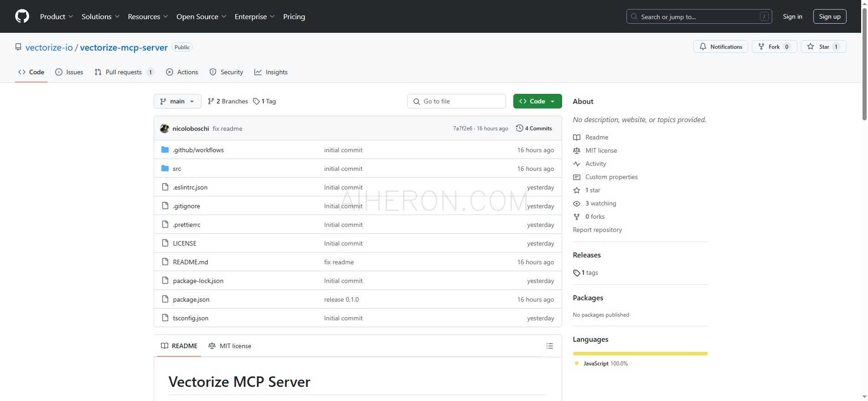Click the Notifications bell button

[x=721, y=46]
